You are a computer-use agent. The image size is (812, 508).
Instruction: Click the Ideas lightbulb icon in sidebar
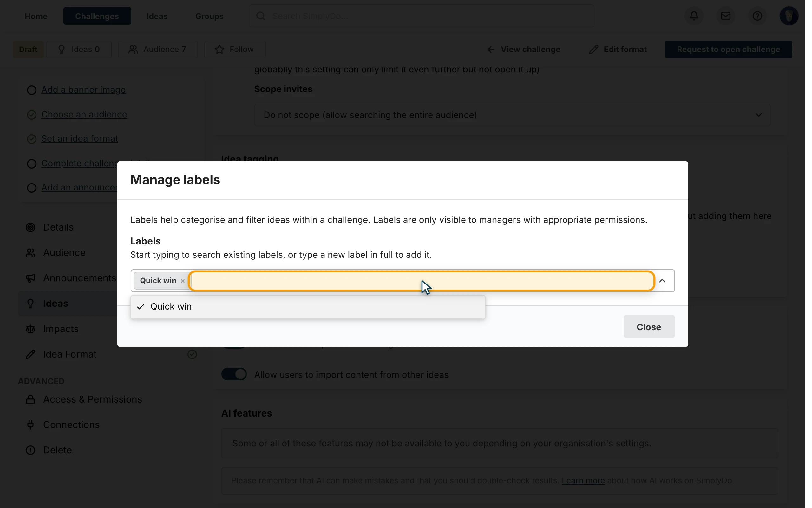point(30,304)
